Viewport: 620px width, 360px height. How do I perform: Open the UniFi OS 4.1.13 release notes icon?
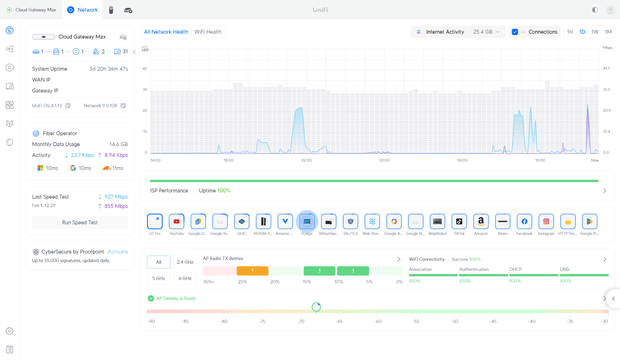(x=68, y=106)
